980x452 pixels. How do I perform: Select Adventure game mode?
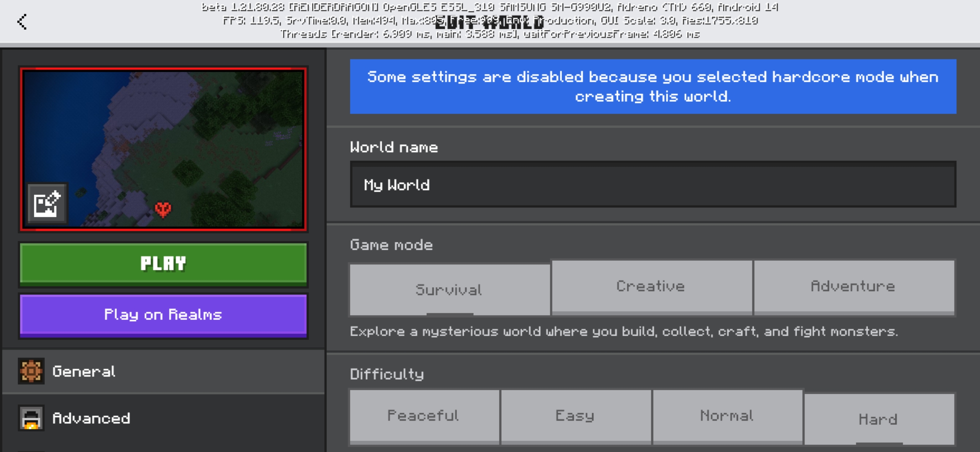click(x=854, y=287)
